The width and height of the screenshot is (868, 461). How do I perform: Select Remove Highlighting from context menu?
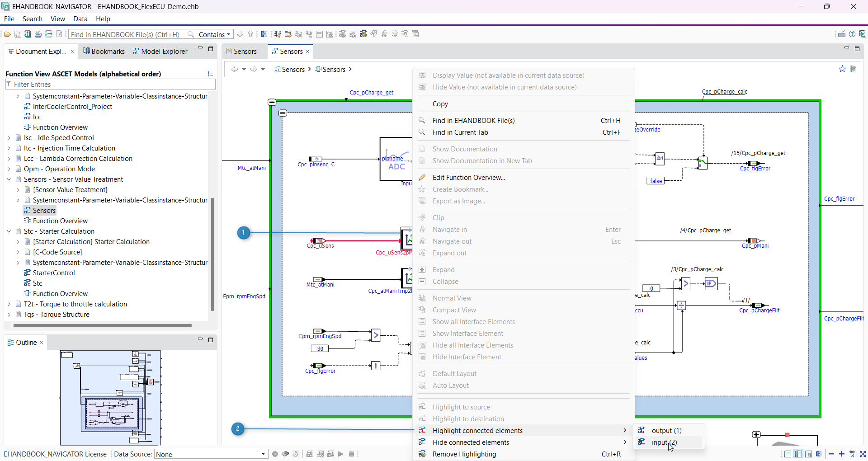pyautogui.click(x=464, y=454)
